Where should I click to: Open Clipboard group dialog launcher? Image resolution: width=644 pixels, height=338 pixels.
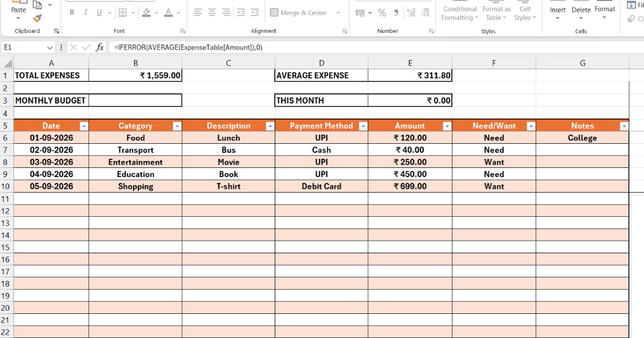pyautogui.click(x=57, y=31)
